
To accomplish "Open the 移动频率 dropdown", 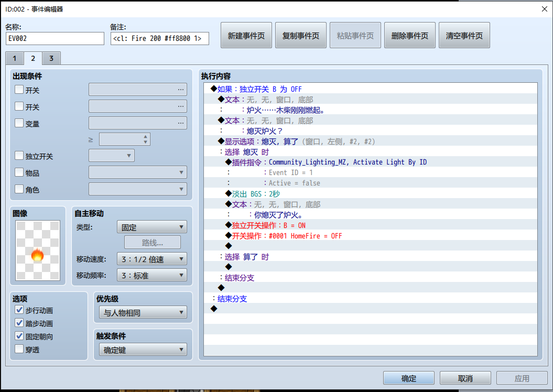I will click(151, 275).
